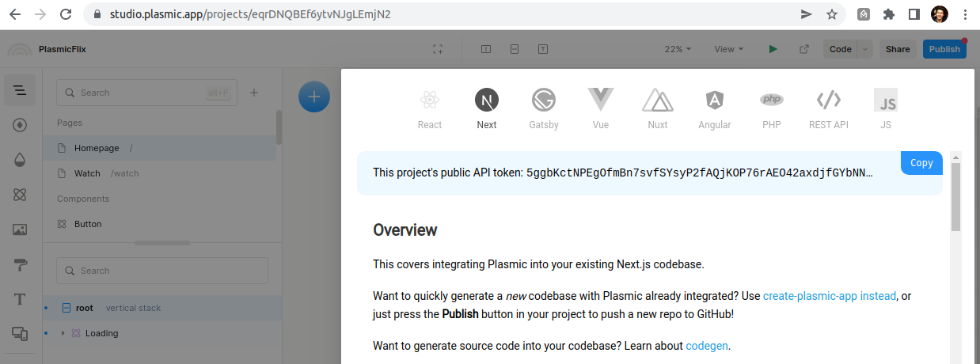Select the Loading element row

[162, 333]
